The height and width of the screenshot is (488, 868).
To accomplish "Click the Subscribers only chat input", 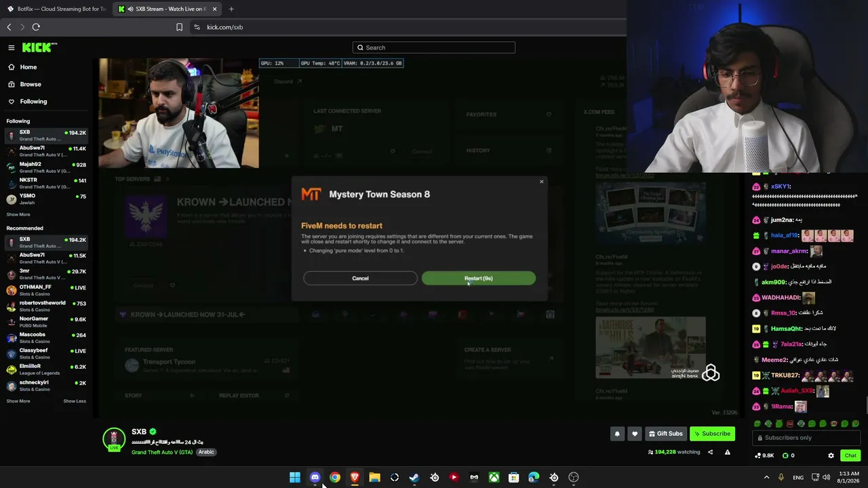I will [x=807, y=438].
